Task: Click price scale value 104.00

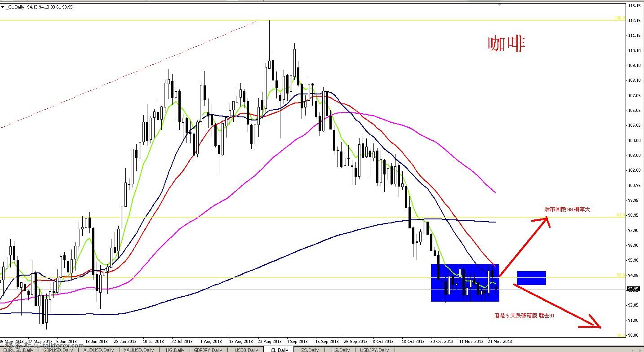Action: pyautogui.click(x=634, y=140)
